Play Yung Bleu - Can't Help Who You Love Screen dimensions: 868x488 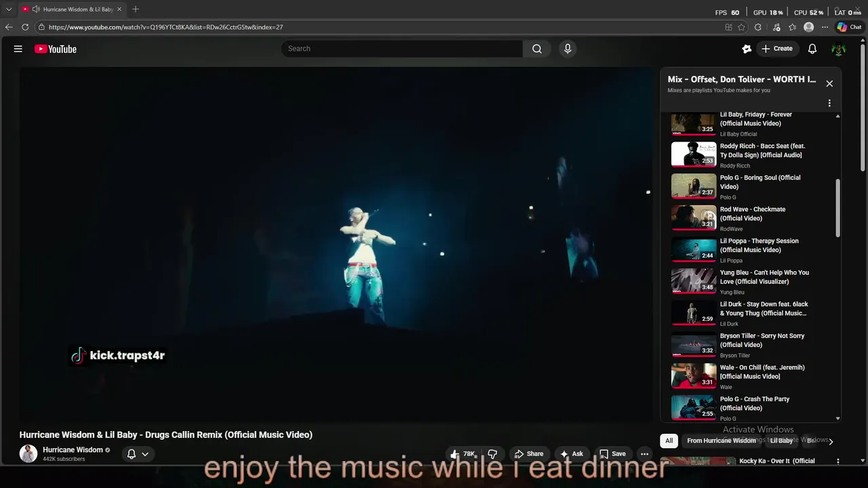[x=753, y=281]
